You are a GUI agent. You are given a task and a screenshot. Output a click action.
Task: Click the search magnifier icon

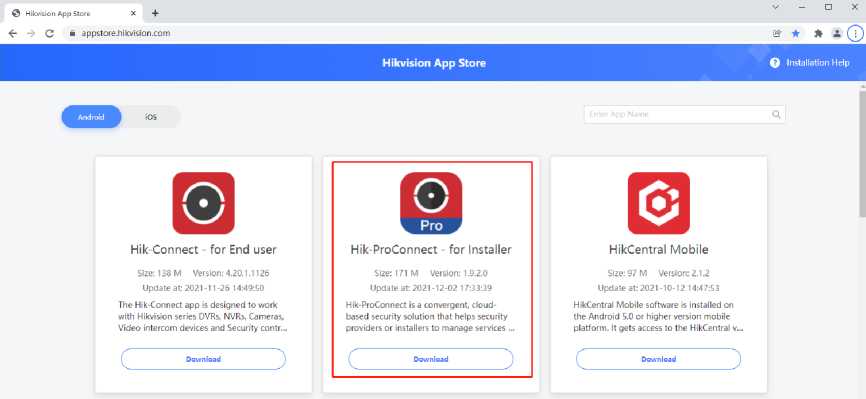(776, 114)
